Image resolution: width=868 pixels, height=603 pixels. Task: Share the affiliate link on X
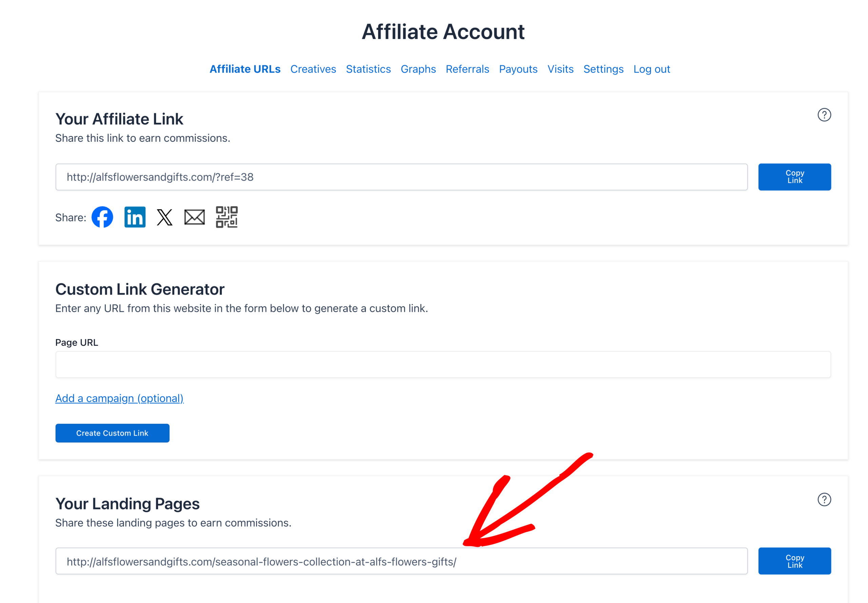tap(164, 217)
